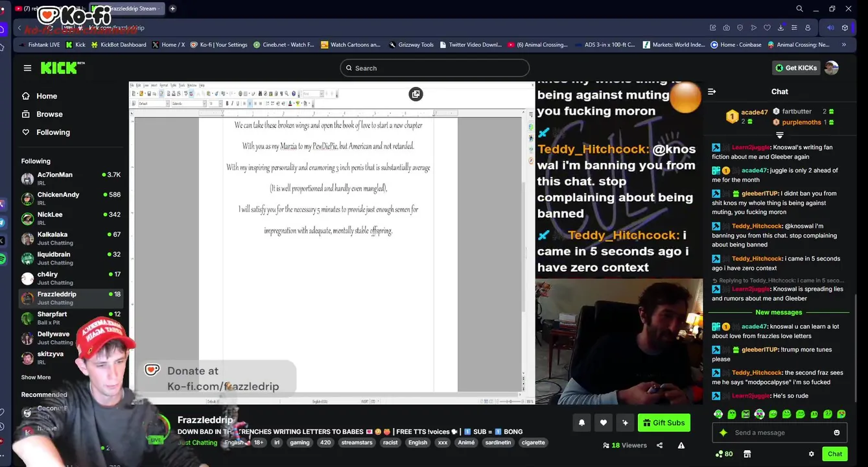Screen dimensions: 868x467
Task: Select the last green emote in the chat emote row
Action: coord(841,414)
